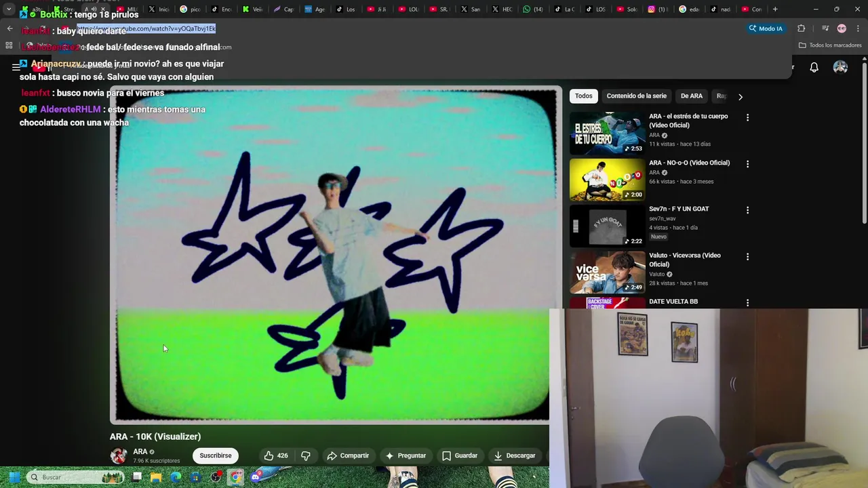This screenshot has width=868, height=488.
Task: Click the Preguntar ask button
Action: tap(406, 455)
